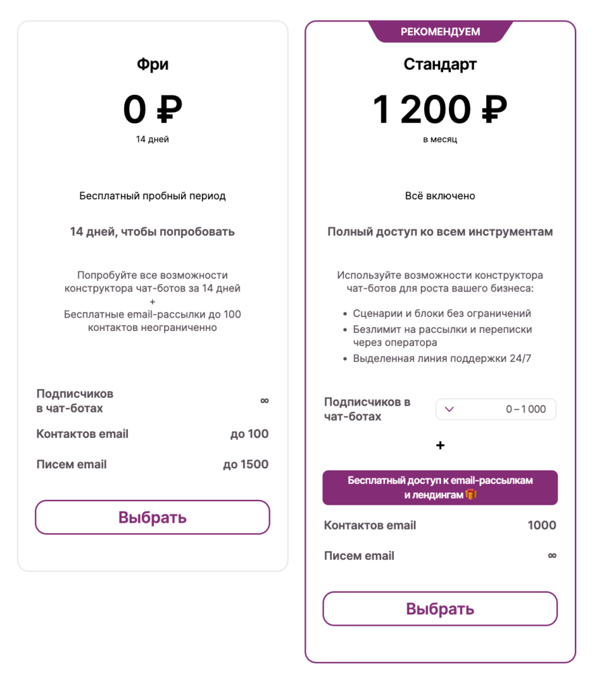Screen dimensions: 616x689
Task: Click the 1000 email contacts value in Стандарт
Action: click(542, 525)
